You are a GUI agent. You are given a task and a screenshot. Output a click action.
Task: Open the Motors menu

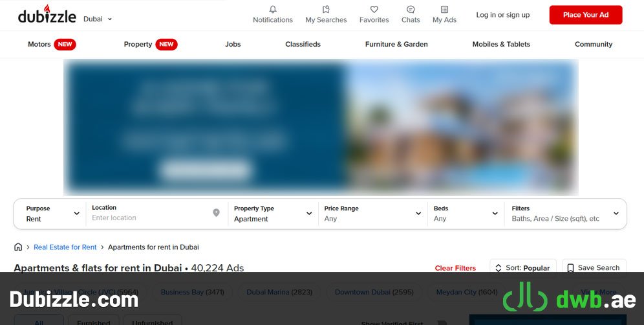tap(52, 45)
